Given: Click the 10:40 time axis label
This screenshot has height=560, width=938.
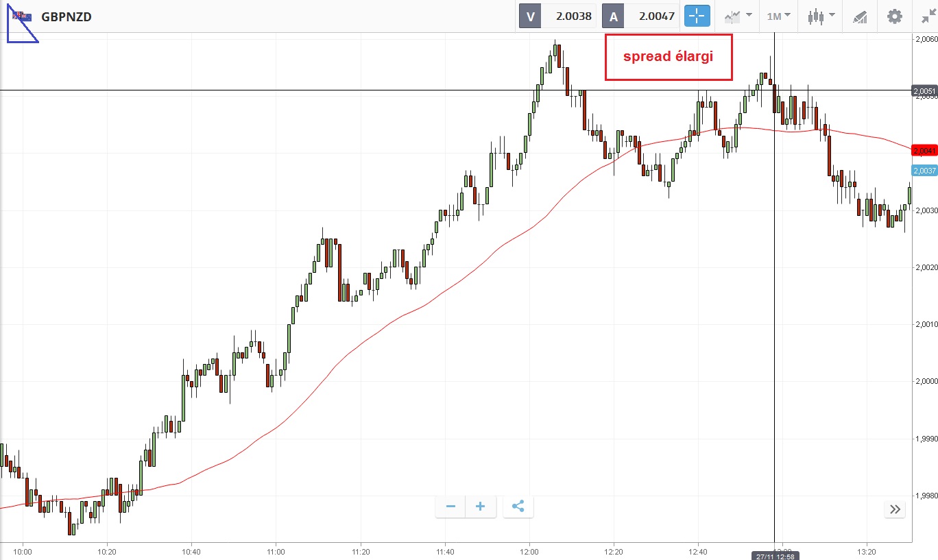Looking at the screenshot, I should coord(191,551).
